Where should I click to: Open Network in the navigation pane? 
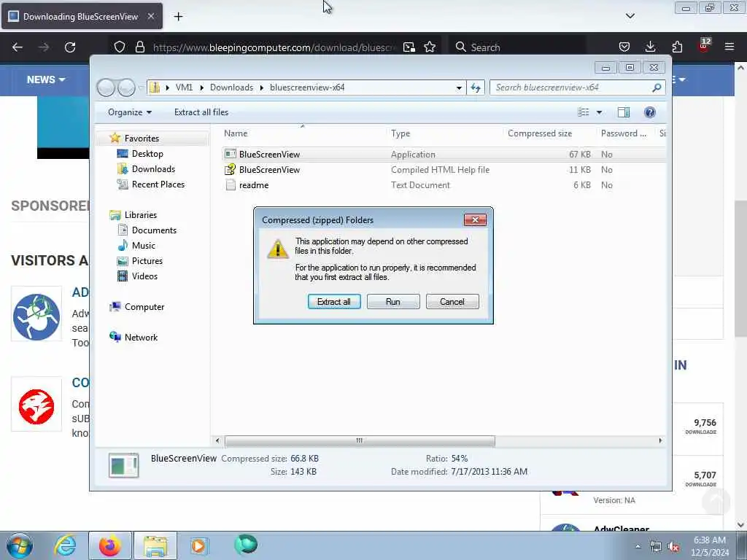(x=141, y=338)
